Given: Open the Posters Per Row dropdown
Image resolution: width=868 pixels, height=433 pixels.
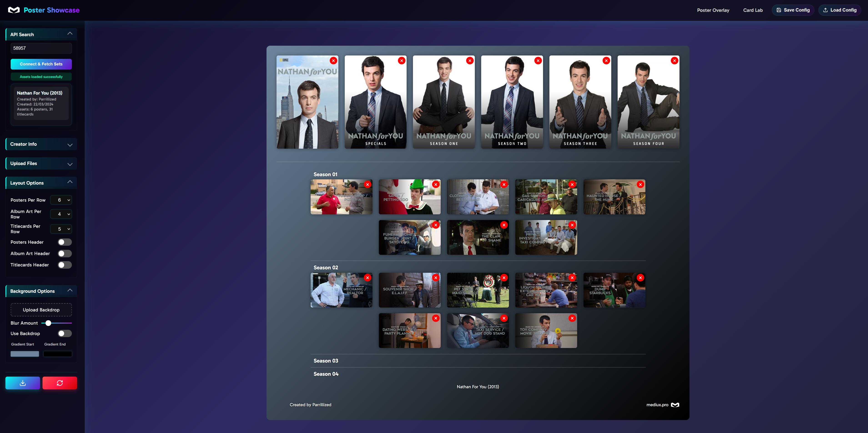Looking at the screenshot, I should tap(61, 200).
